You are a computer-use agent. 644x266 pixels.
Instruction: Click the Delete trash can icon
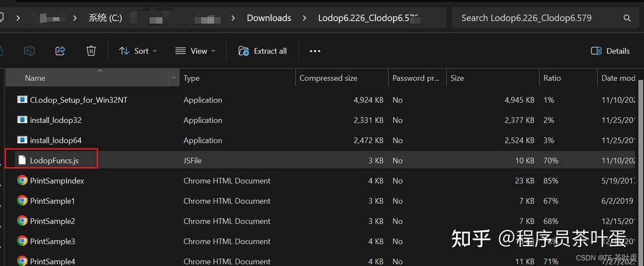(91, 51)
